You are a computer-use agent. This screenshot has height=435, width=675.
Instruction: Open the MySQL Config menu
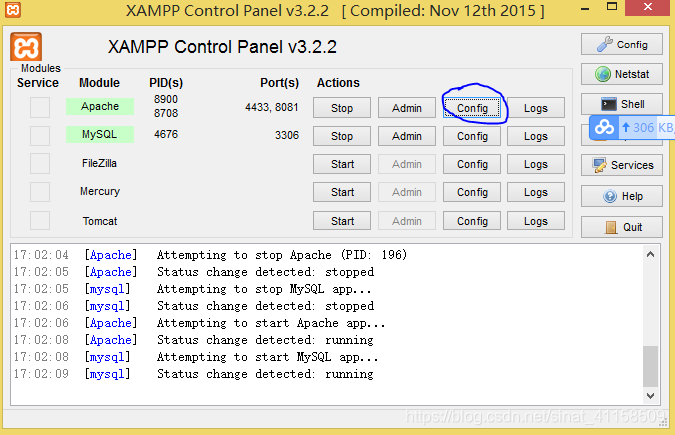pyautogui.click(x=472, y=136)
